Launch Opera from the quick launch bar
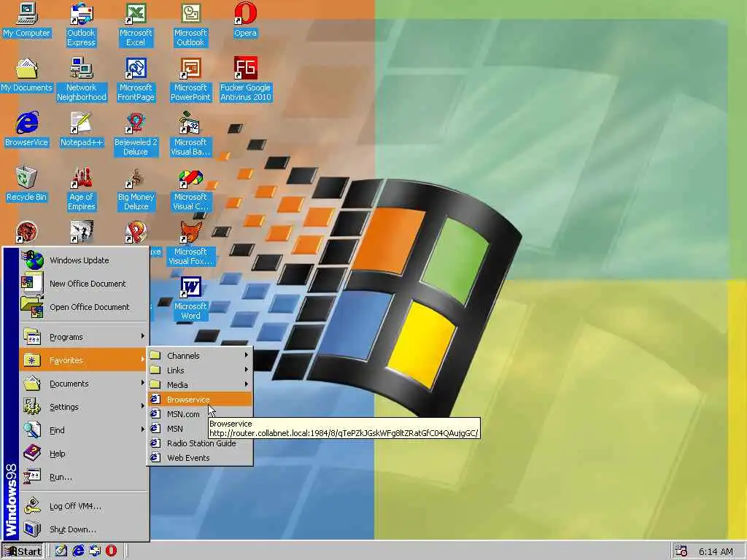The image size is (747, 560). pos(111,551)
